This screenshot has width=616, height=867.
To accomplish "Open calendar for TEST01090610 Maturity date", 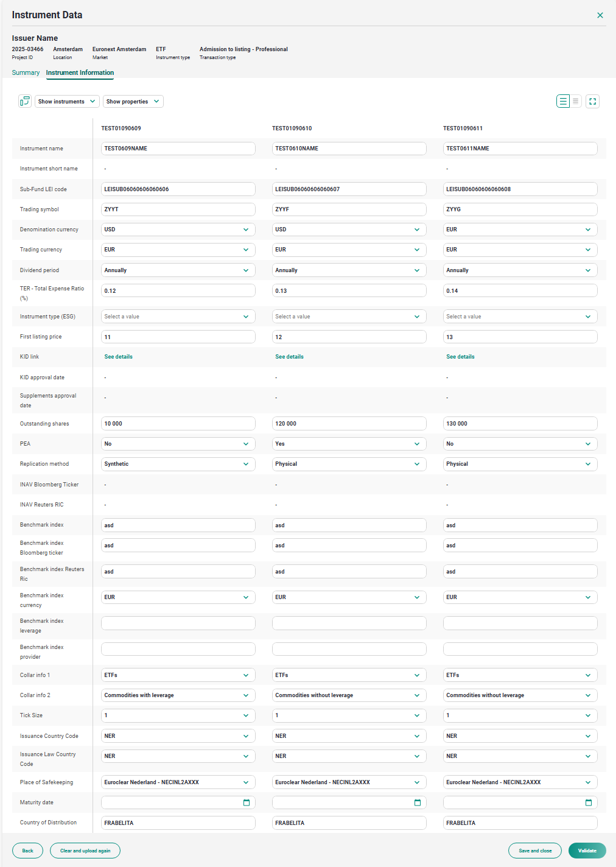I will pos(418,802).
